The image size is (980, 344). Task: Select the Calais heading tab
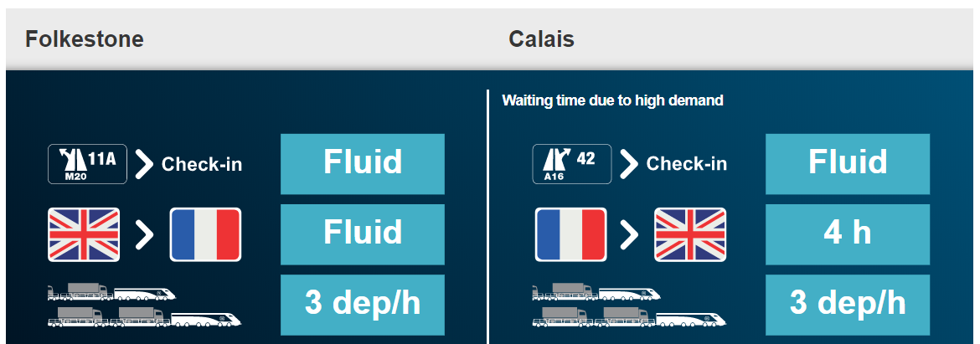point(541,39)
